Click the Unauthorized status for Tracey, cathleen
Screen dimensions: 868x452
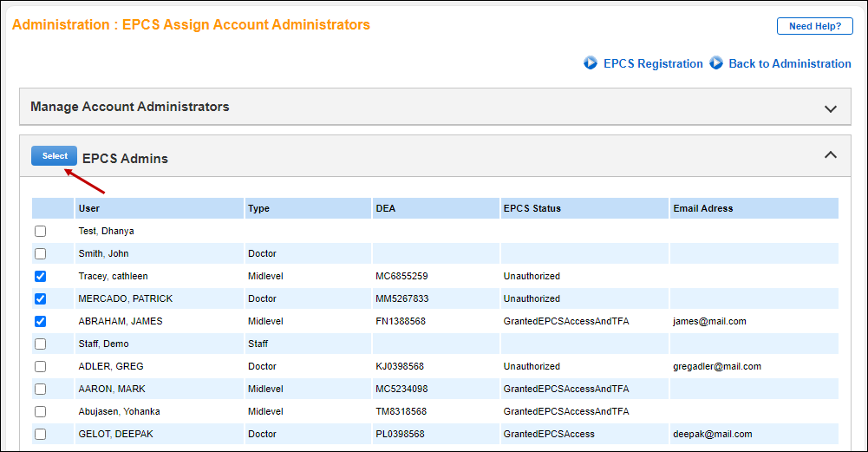point(532,277)
